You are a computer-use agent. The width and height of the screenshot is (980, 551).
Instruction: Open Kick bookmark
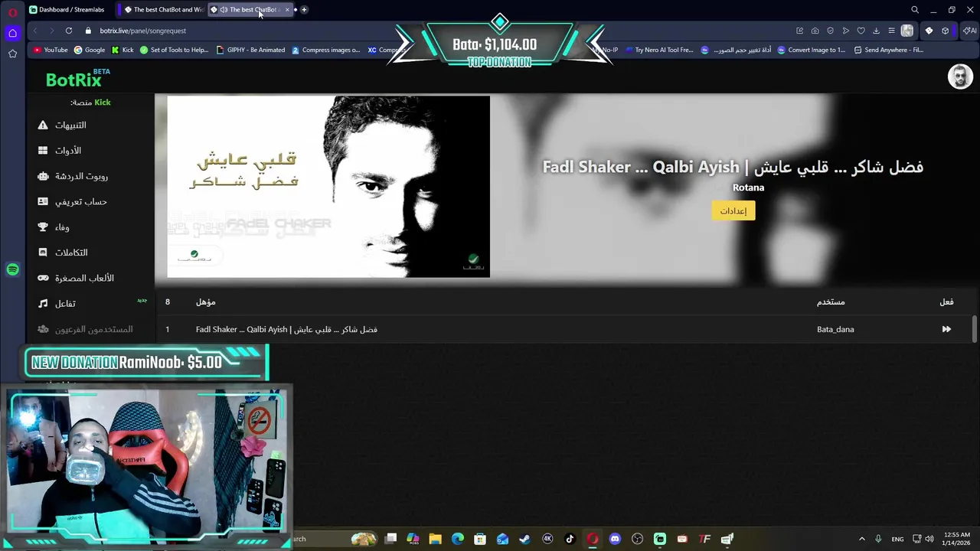(122, 50)
